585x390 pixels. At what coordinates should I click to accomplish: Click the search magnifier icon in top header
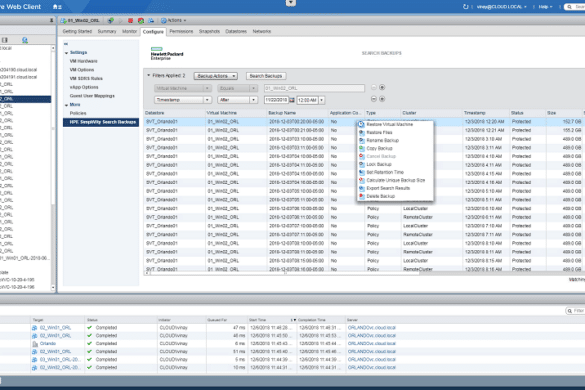click(569, 7)
